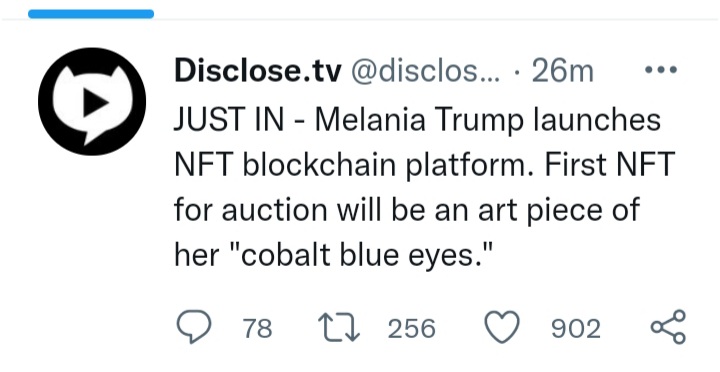Open replies with the speech bubble icon
The height and width of the screenshot is (372, 720).
coord(194,327)
